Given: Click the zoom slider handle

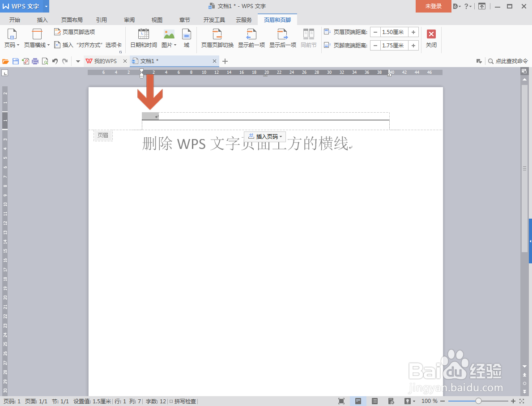Looking at the screenshot, I should coord(478,401).
